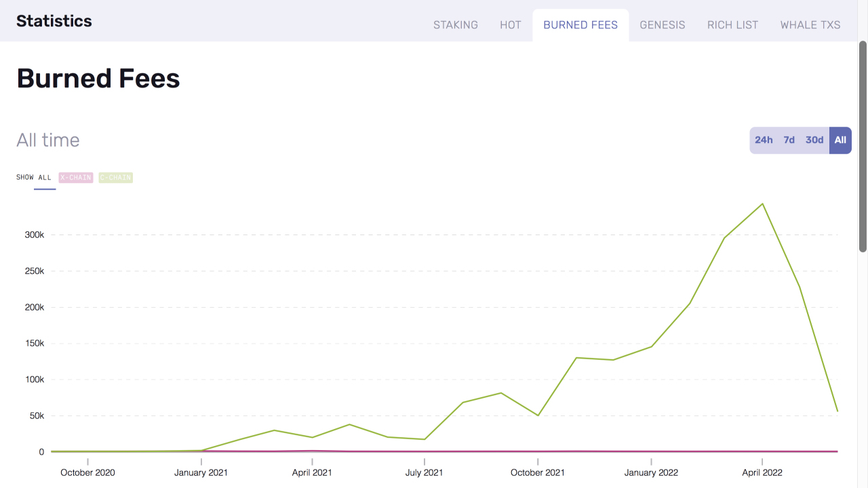Click the January 2022 axis label

pos(651,472)
